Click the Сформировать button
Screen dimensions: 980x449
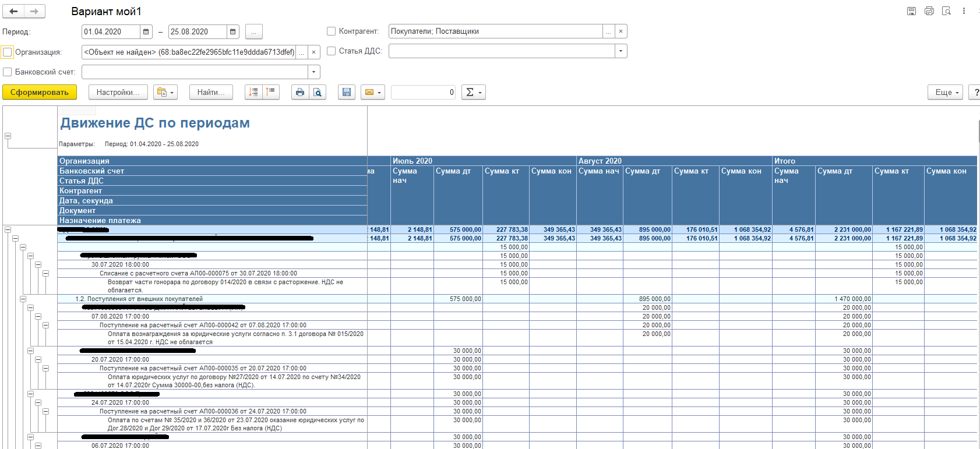[40, 92]
